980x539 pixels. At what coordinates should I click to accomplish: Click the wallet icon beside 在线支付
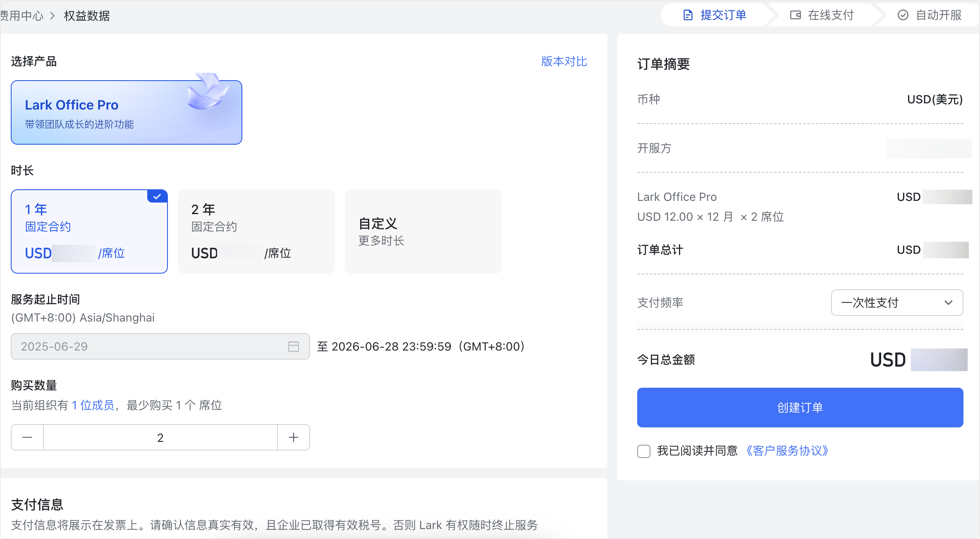795,15
